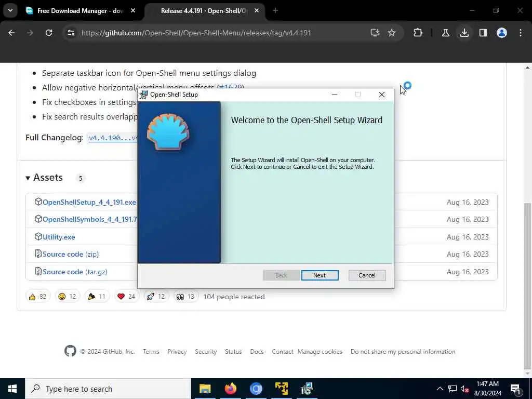The image size is (532, 399).
Task: Open File Explorer from the taskbar
Action: click(x=205, y=389)
